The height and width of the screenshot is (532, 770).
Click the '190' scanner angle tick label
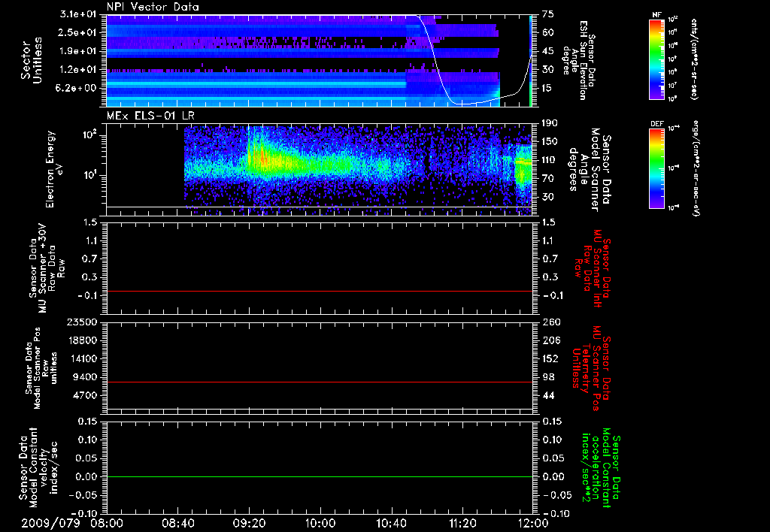tap(550, 123)
